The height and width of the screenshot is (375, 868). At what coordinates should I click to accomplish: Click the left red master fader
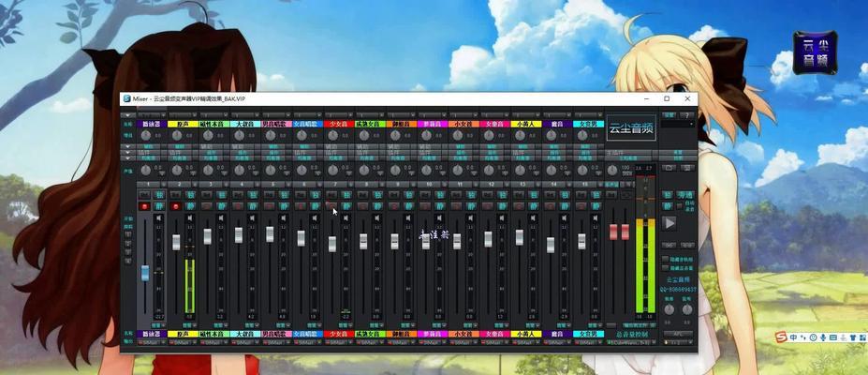pyautogui.click(x=613, y=232)
